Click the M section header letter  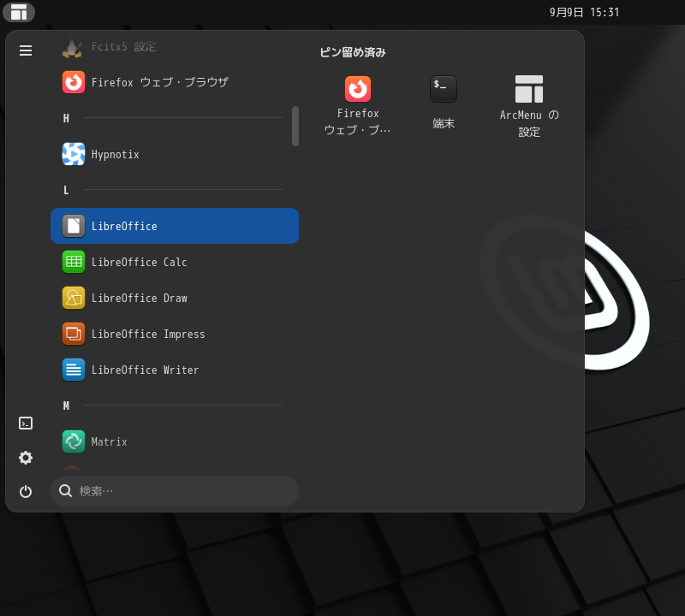click(66, 406)
